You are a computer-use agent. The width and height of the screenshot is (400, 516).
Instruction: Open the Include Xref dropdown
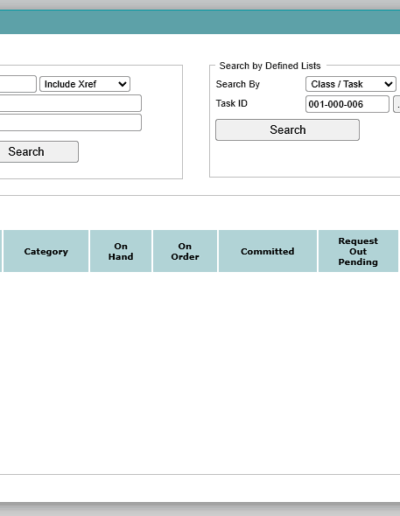[x=85, y=84]
